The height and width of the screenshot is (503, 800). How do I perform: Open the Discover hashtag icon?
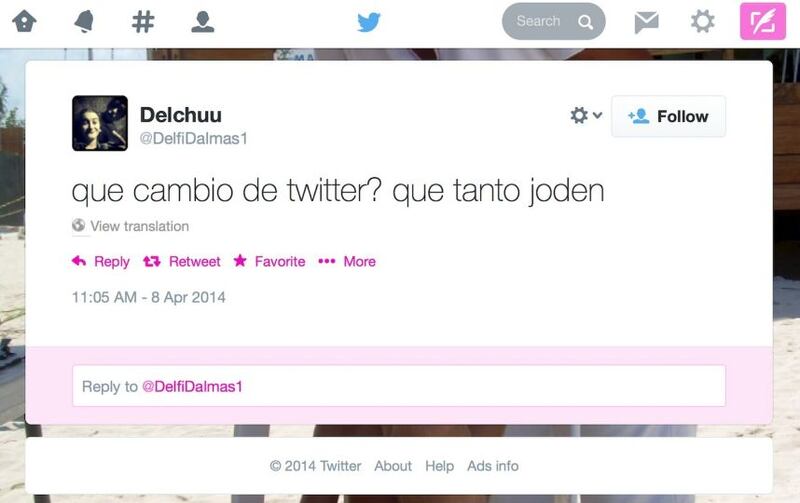[143, 21]
